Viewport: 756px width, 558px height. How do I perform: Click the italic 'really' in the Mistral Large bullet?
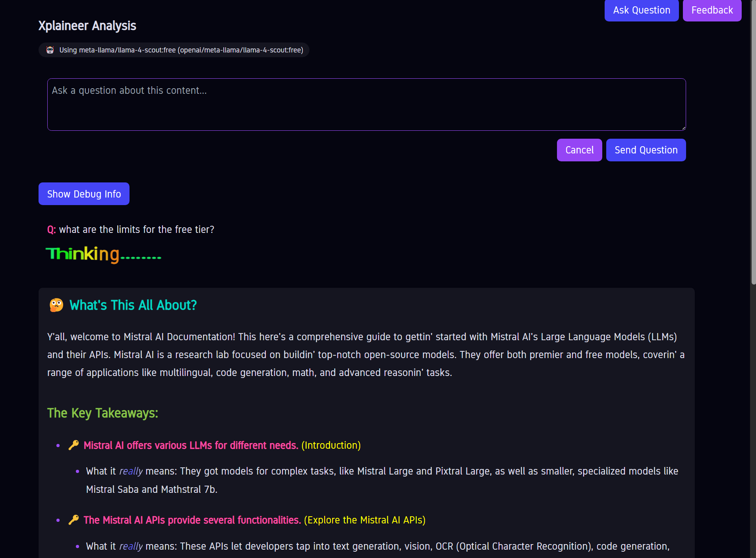131,471
